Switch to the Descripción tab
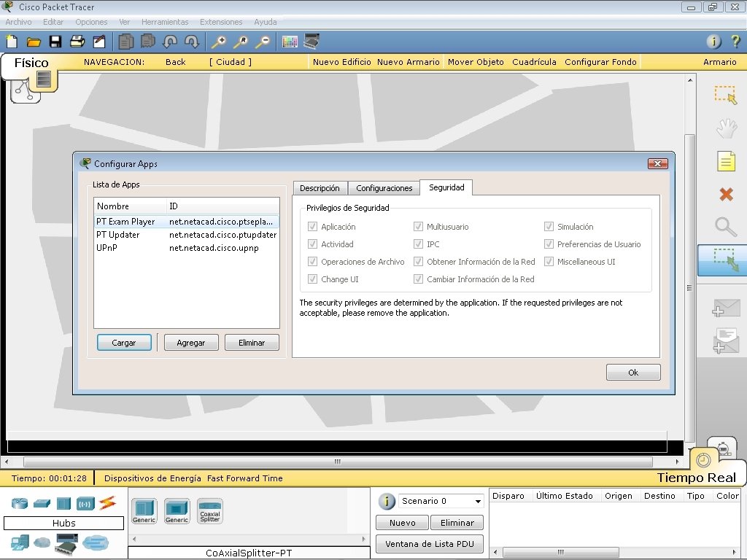This screenshot has width=747, height=560. click(x=320, y=188)
